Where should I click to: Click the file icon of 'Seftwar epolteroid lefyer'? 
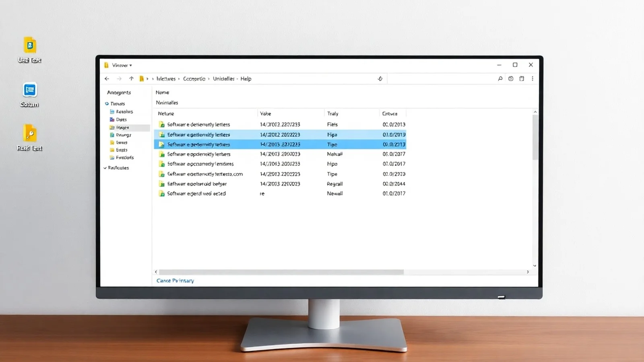(162, 184)
